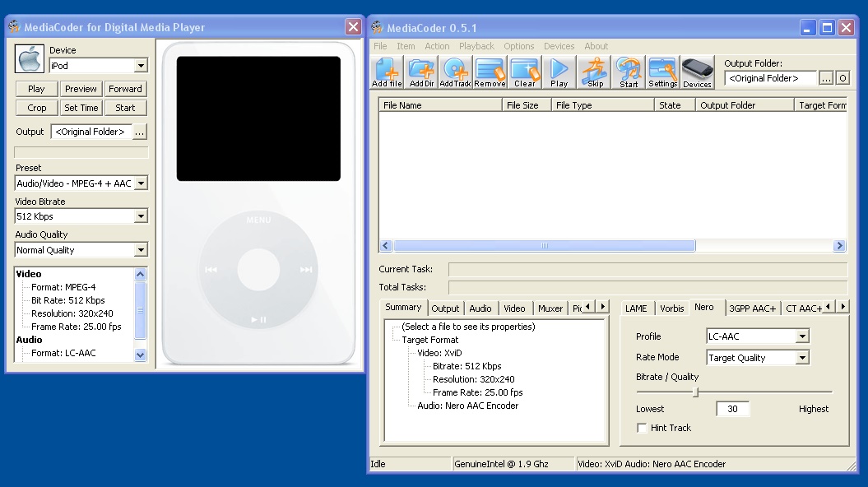Click the Preview button
The width and height of the screenshot is (868, 487).
click(x=81, y=89)
